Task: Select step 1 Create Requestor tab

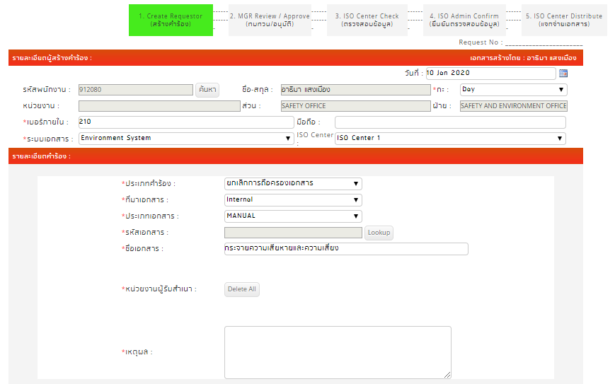Action: click(x=171, y=20)
